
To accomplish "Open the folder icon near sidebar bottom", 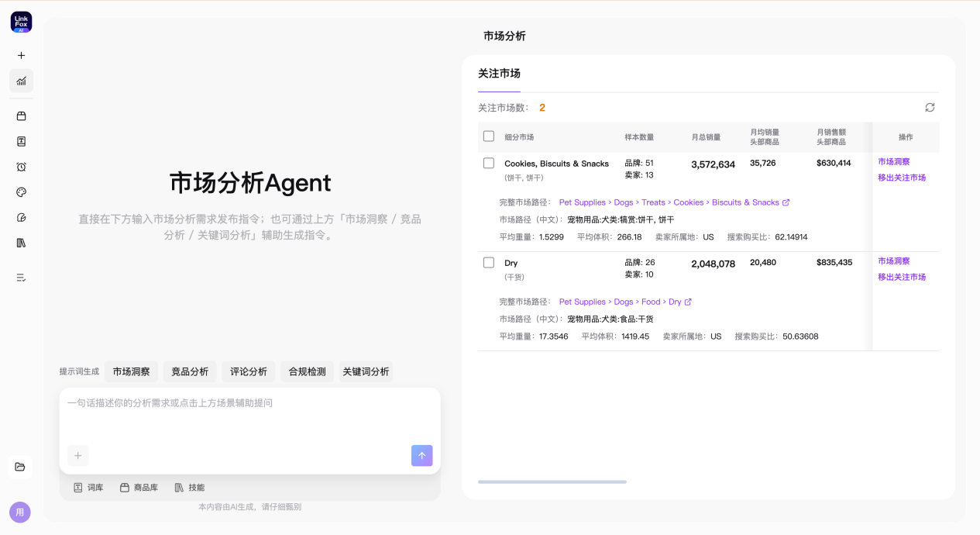I will point(20,466).
